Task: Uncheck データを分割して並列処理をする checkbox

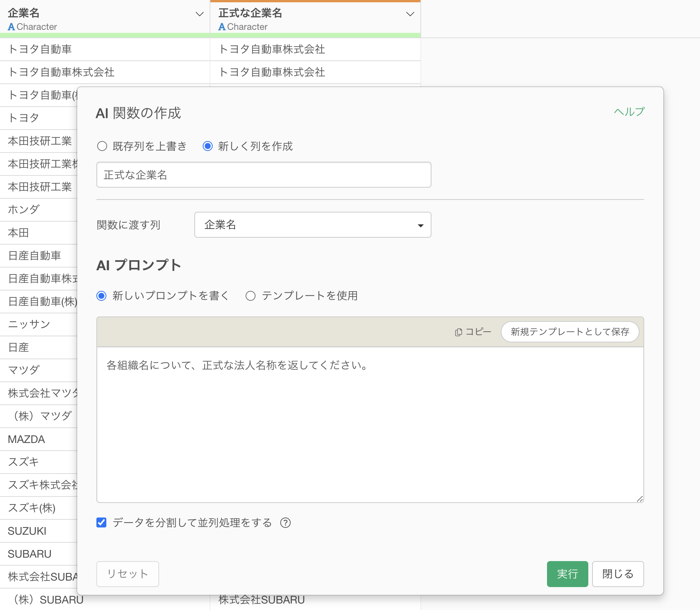Action: tap(101, 522)
